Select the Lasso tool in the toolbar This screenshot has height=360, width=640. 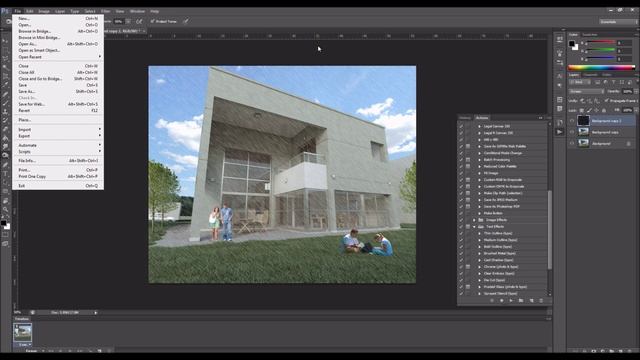click(5, 58)
